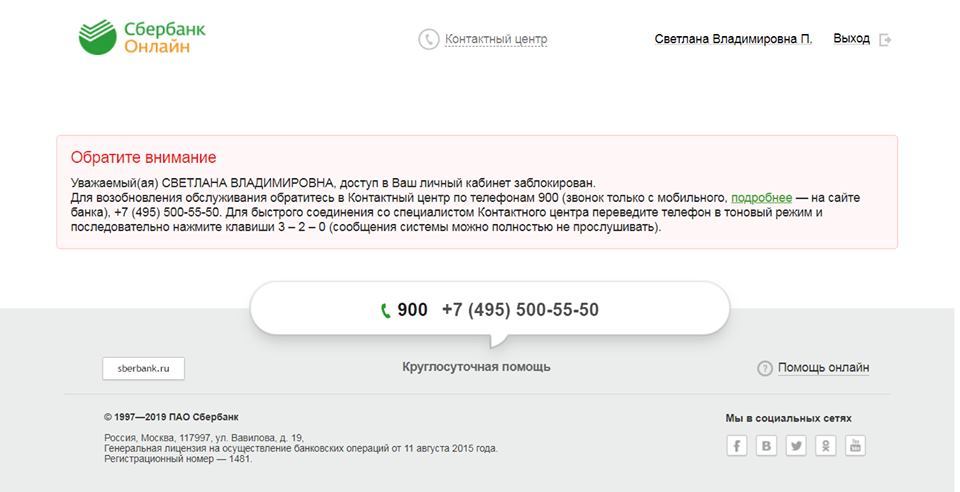Click the phone icon beside Контактный центр
The image size is (960, 492).
[x=429, y=39]
